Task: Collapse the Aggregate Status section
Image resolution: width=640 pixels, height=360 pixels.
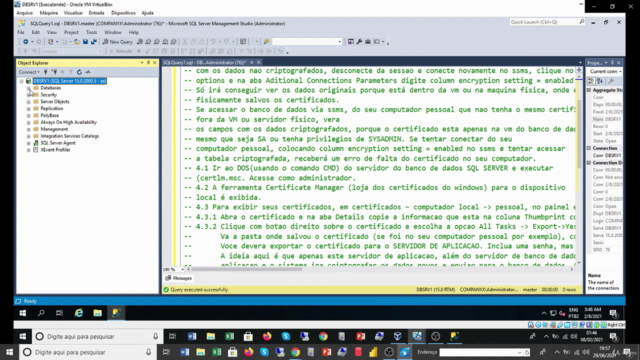Action: click(589, 90)
